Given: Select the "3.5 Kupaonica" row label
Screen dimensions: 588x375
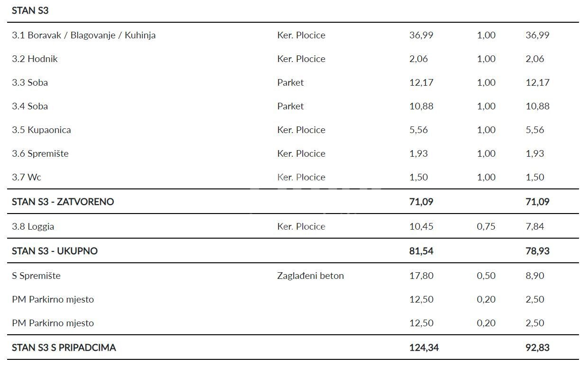Looking at the screenshot, I should pyautogui.click(x=41, y=130).
